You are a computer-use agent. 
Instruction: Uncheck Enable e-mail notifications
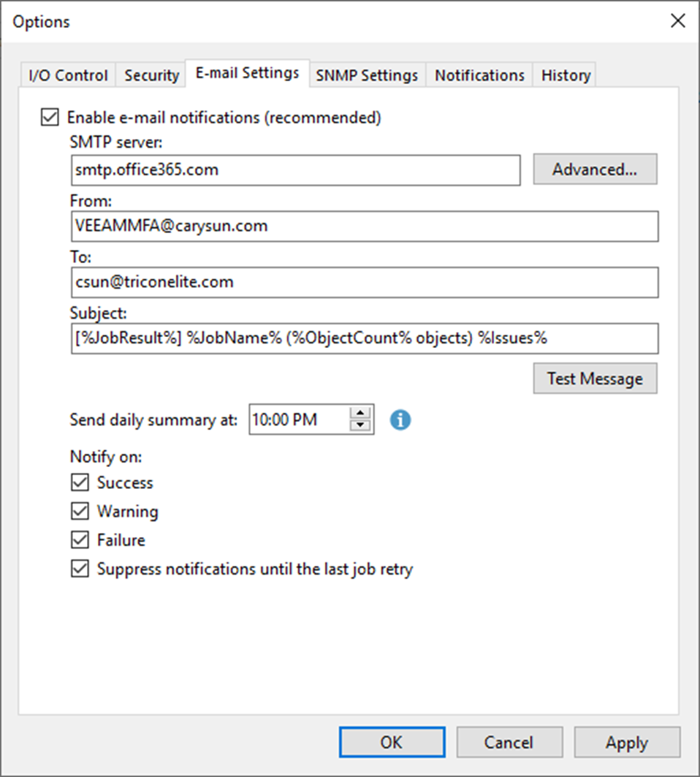50,118
